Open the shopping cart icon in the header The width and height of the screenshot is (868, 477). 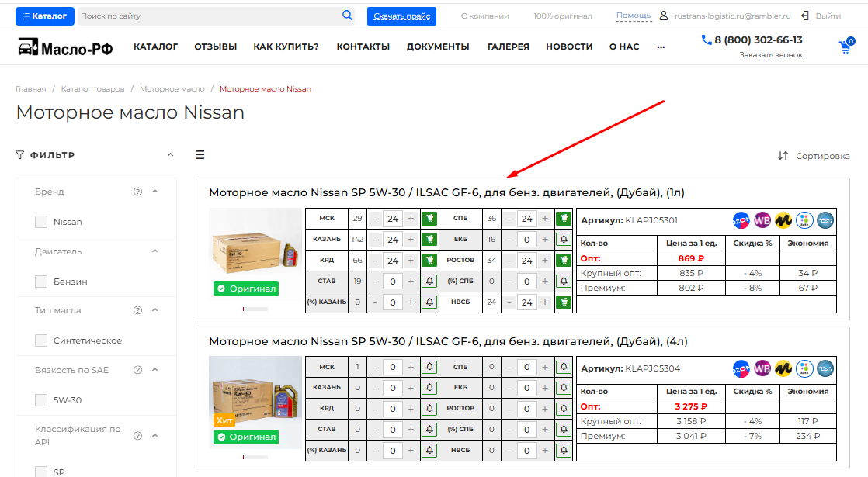846,46
